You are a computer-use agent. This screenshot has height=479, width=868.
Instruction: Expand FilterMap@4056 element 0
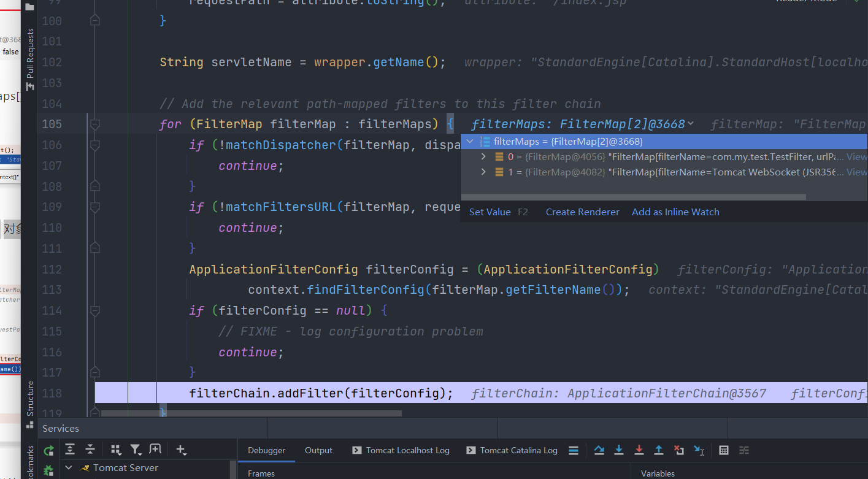(x=483, y=157)
